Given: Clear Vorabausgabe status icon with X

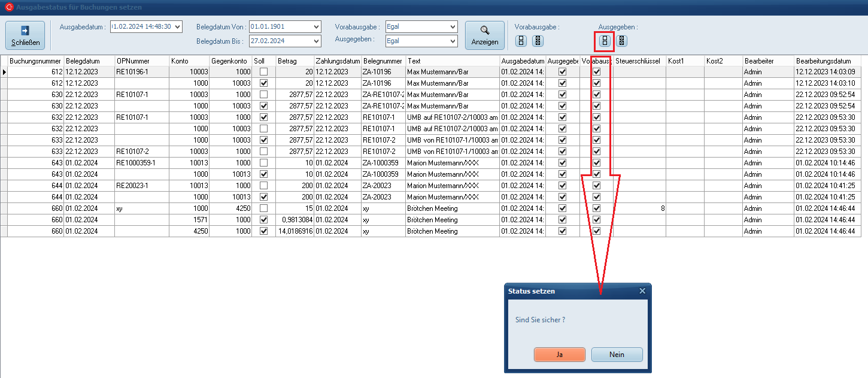Looking at the screenshot, I should click(538, 41).
